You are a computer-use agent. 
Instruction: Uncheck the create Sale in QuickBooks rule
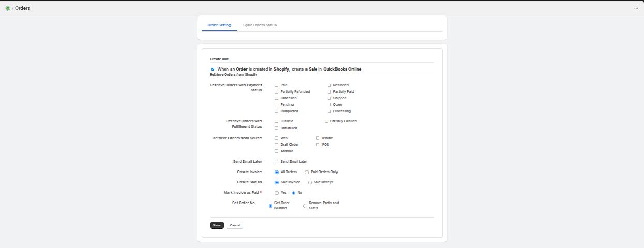213,69
